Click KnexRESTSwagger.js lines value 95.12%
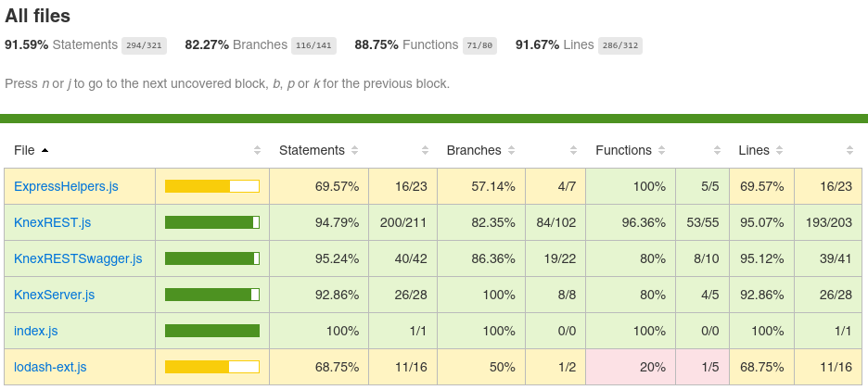 click(762, 258)
